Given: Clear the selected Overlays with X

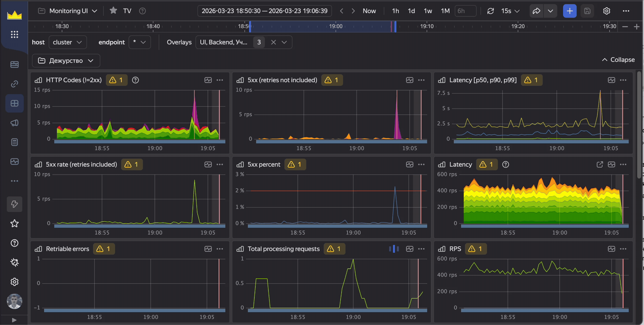Looking at the screenshot, I should [273, 42].
